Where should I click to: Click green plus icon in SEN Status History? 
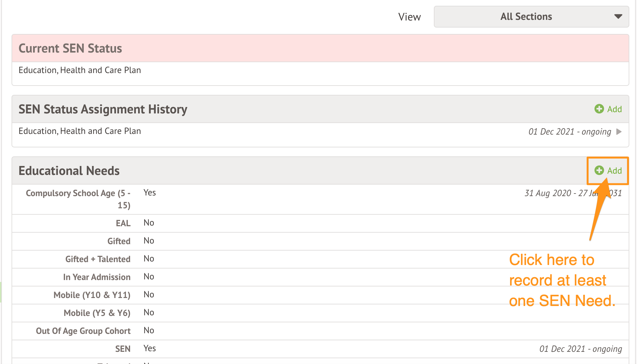[599, 109]
